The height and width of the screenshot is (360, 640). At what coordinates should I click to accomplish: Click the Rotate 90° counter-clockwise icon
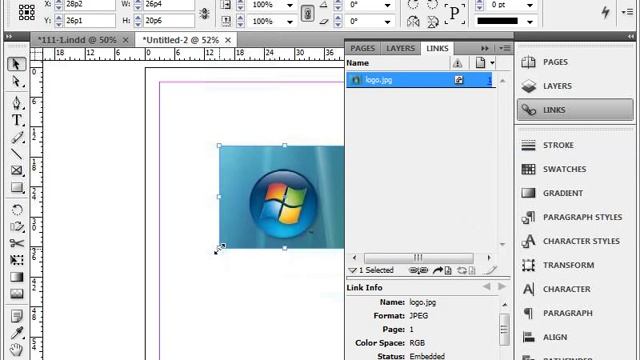point(433,4)
